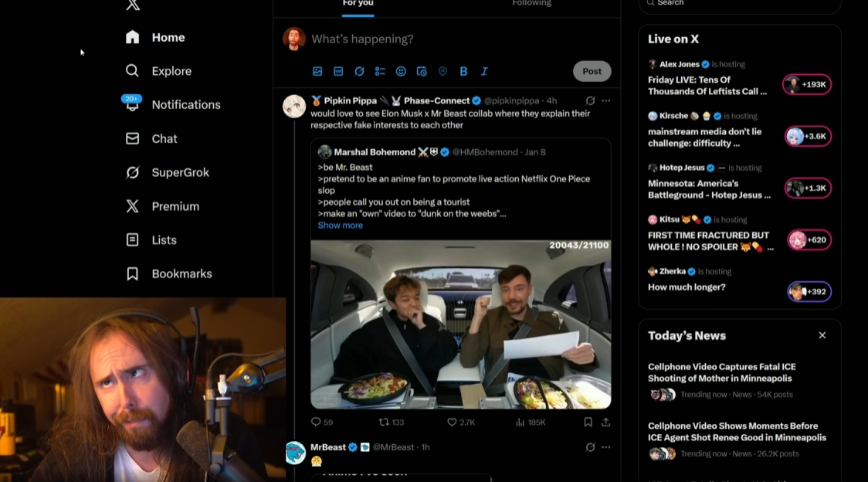This screenshot has height=482, width=868.
Task: Click the 4h timestamp on Pipkin Pippa's post
Action: point(552,101)
